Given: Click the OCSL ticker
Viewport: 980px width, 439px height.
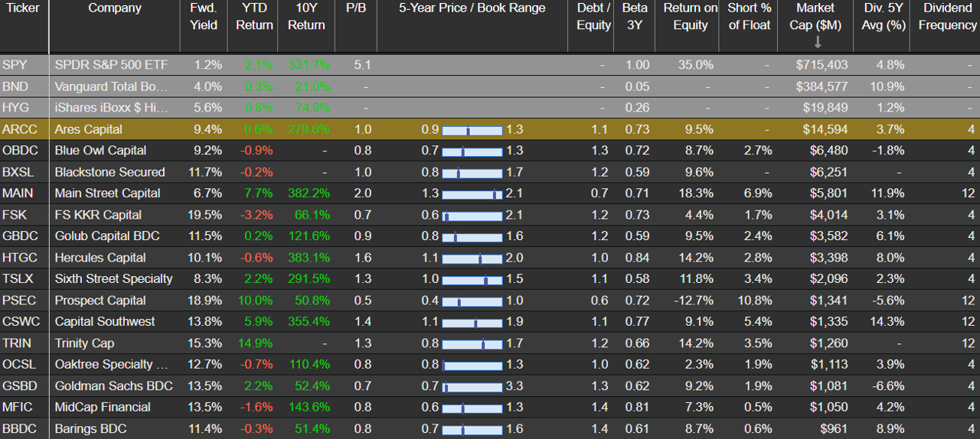Looking at the screenshot, I should [x=19, y=365].
